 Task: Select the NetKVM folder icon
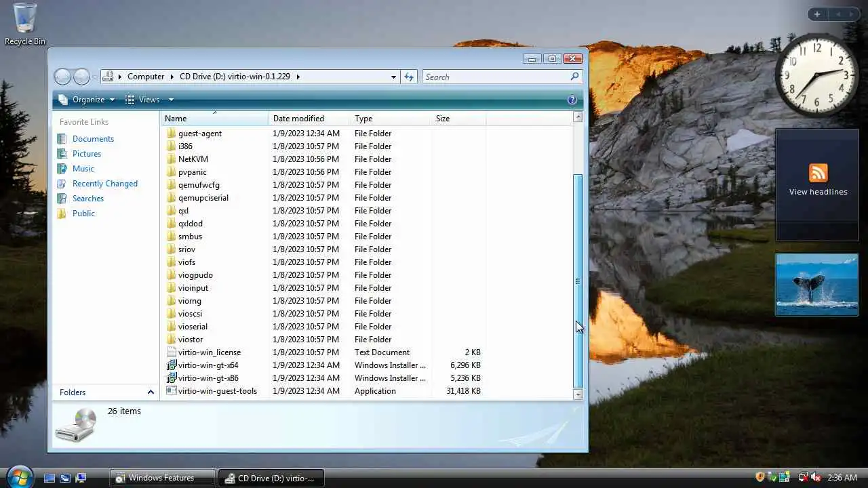(172, 159)
